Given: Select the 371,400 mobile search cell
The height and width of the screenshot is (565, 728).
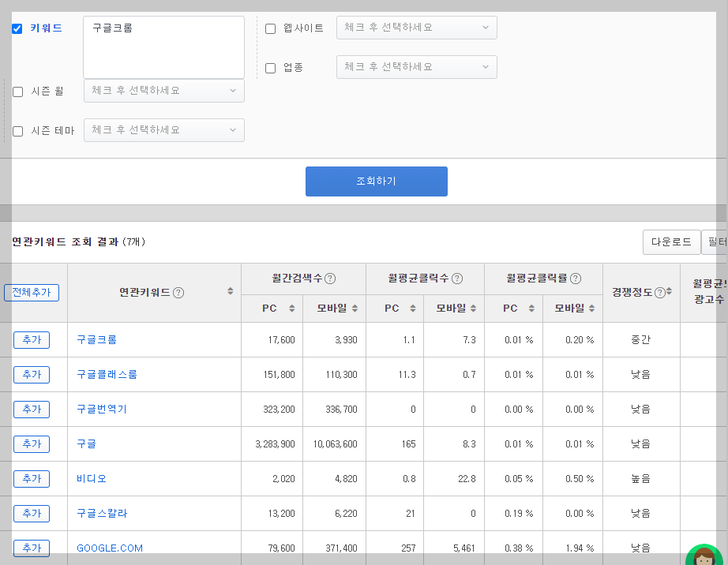Looking at the screenshot, I should [x=341, y=548].
